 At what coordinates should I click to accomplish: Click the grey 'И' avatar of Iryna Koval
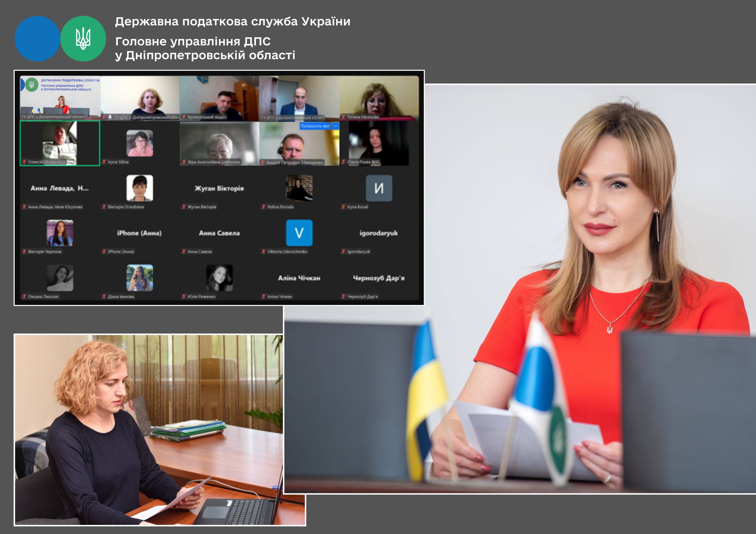379,188
